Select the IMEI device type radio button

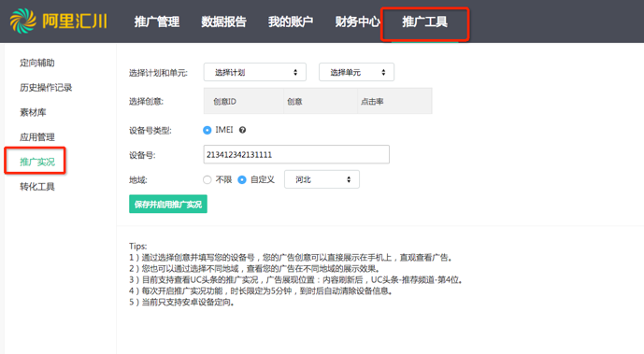click(x=207, y=130)
